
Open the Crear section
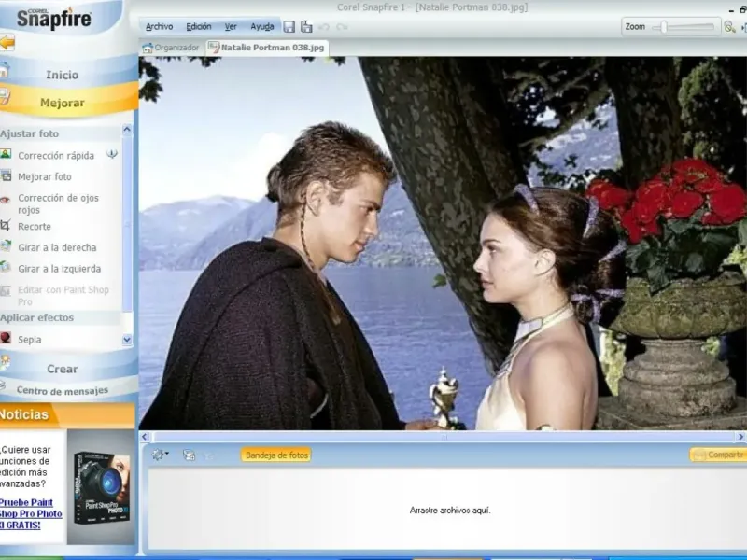[63, 369]
